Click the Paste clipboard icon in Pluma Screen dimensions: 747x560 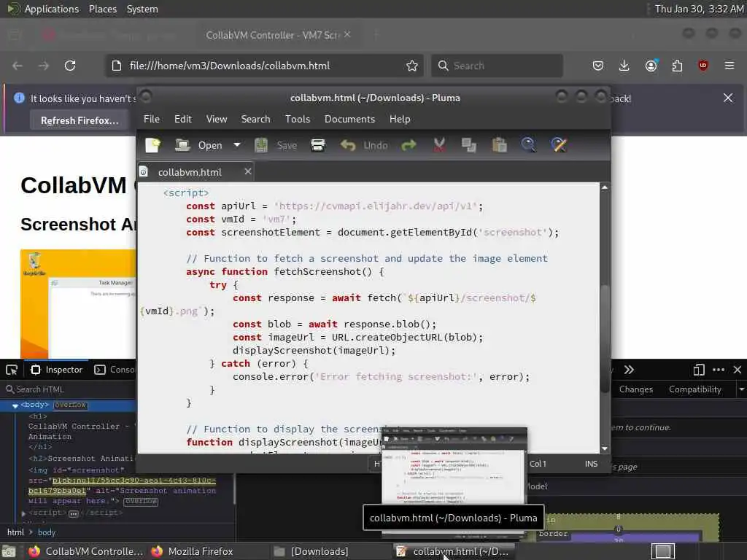coord(499,145)
